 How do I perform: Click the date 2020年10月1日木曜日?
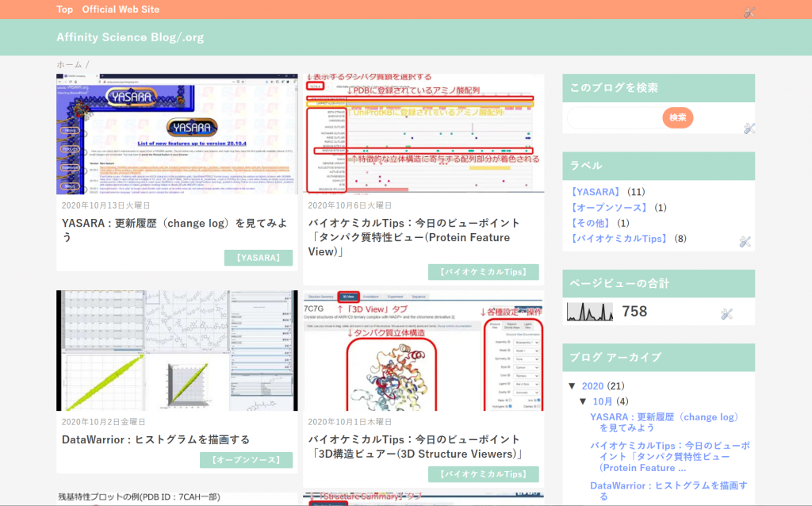coord(350,422)
